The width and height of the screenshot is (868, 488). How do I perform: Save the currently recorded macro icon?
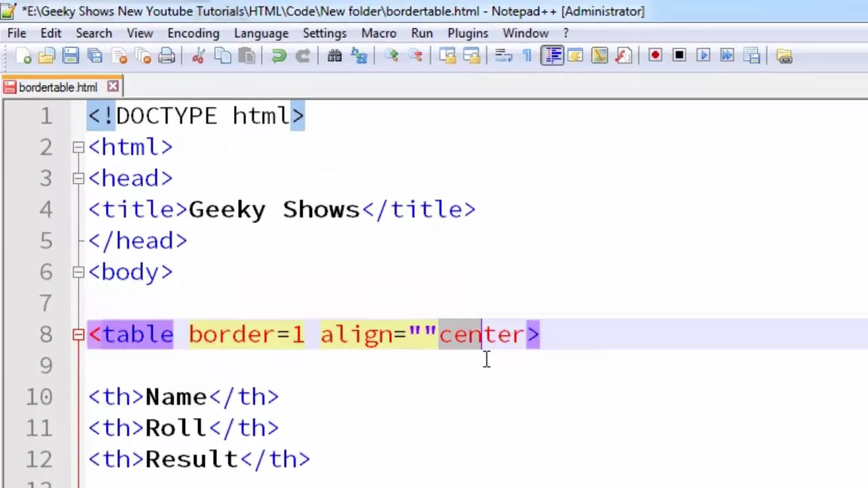tap(751, 56)
